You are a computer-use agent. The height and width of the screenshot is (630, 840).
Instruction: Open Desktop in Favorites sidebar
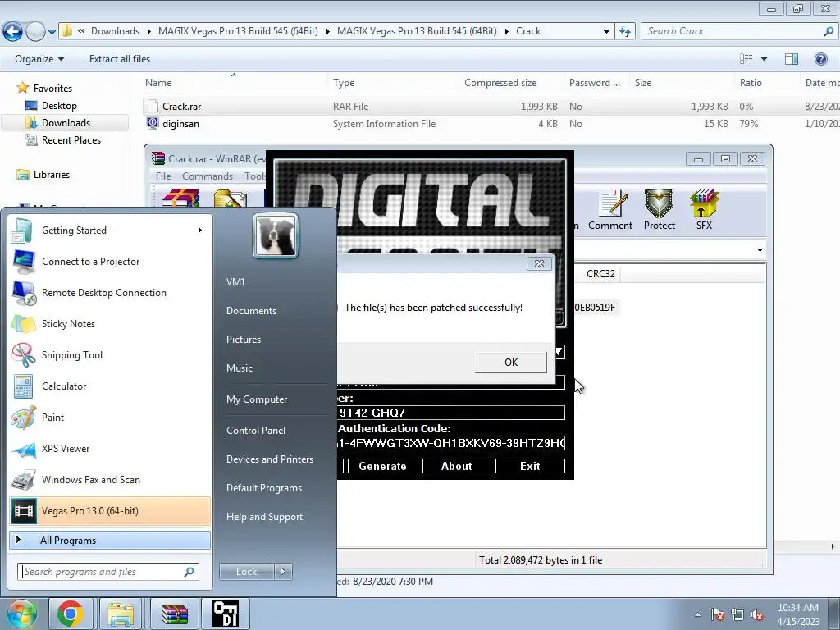[59, 106]
